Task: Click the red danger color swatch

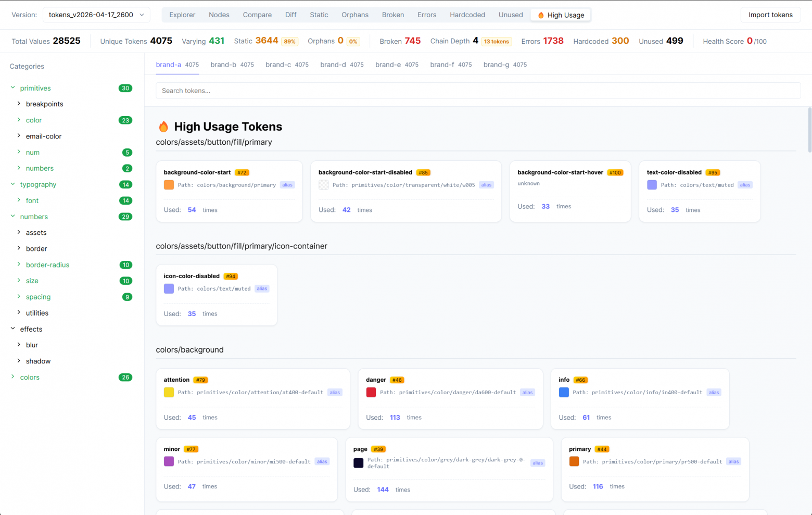Action: [x=371, y=392]
